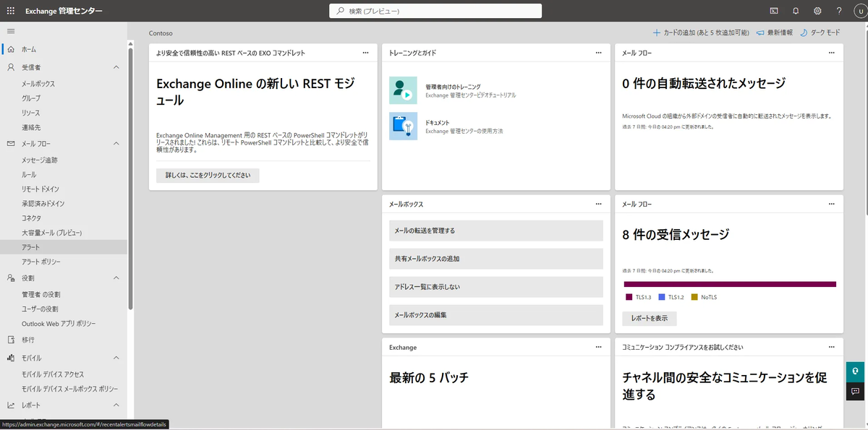Open the app launcher waffle icon
Screen dimensions: 868x430
coord(10,11)
